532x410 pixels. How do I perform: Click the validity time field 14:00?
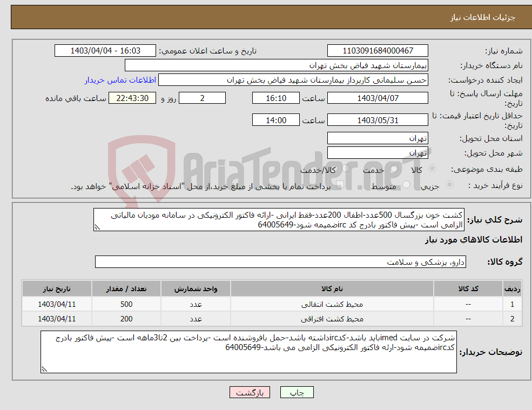coord(276,120)
